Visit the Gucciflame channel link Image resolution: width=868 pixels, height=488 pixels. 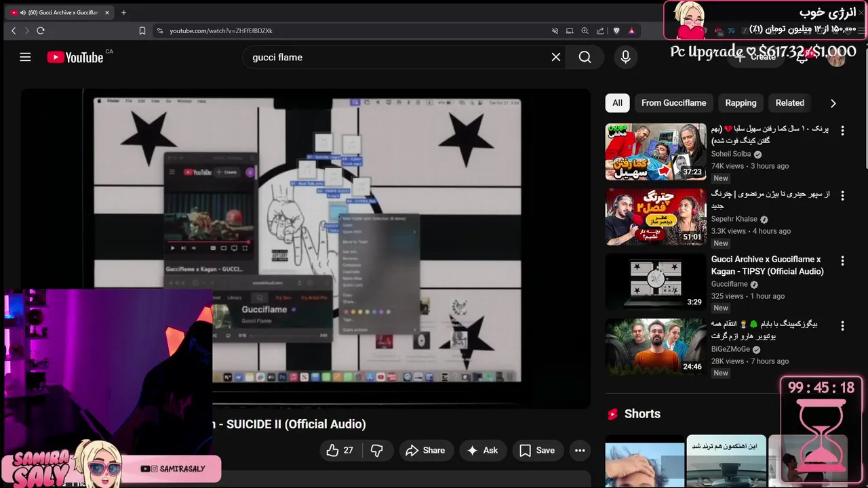click(x=729, y=284)
